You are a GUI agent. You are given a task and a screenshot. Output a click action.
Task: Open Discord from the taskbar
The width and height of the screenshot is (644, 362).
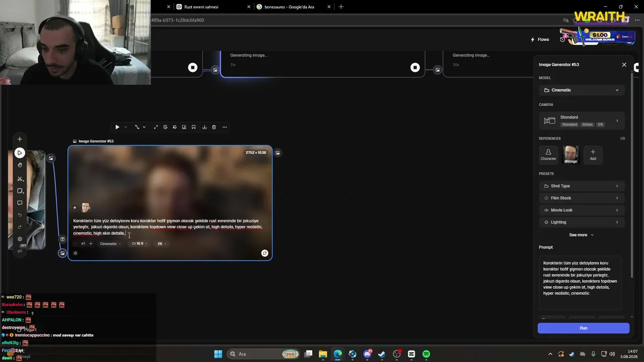367,354
